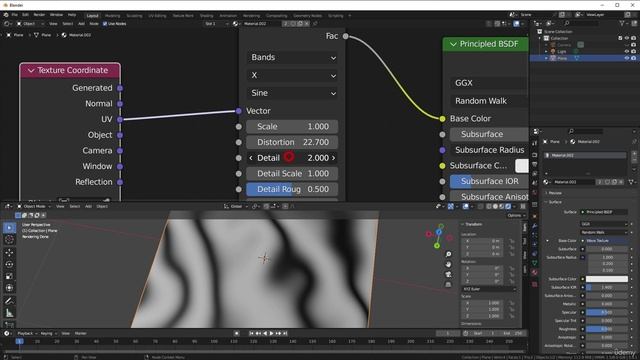Click the viewport pan hand icon

click(x=448, y=264)
